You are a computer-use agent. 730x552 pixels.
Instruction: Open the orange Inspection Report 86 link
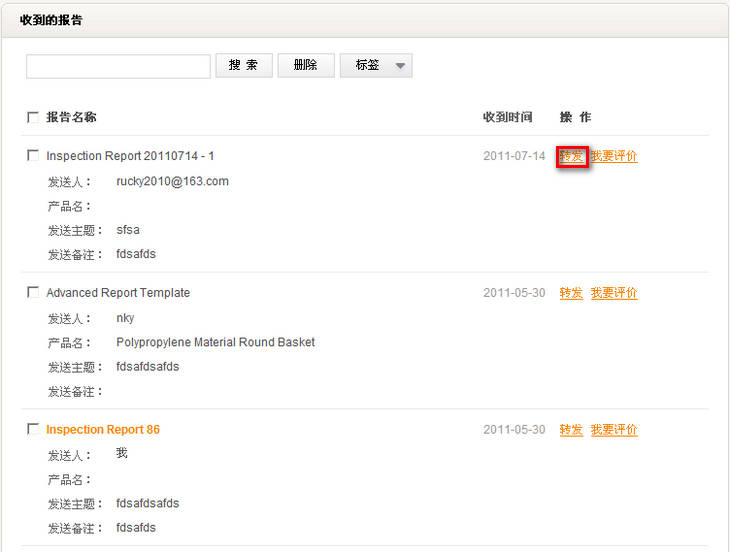(103, 430)
